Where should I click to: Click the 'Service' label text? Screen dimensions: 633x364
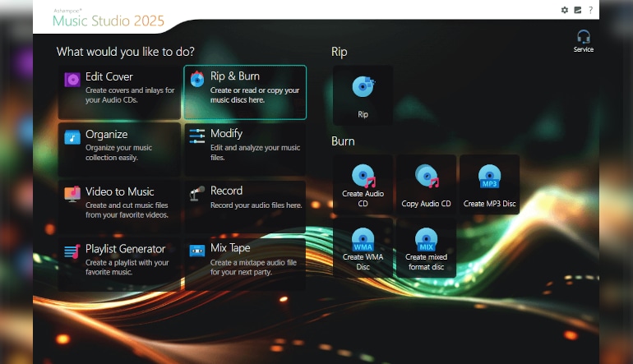pos(584,49)
